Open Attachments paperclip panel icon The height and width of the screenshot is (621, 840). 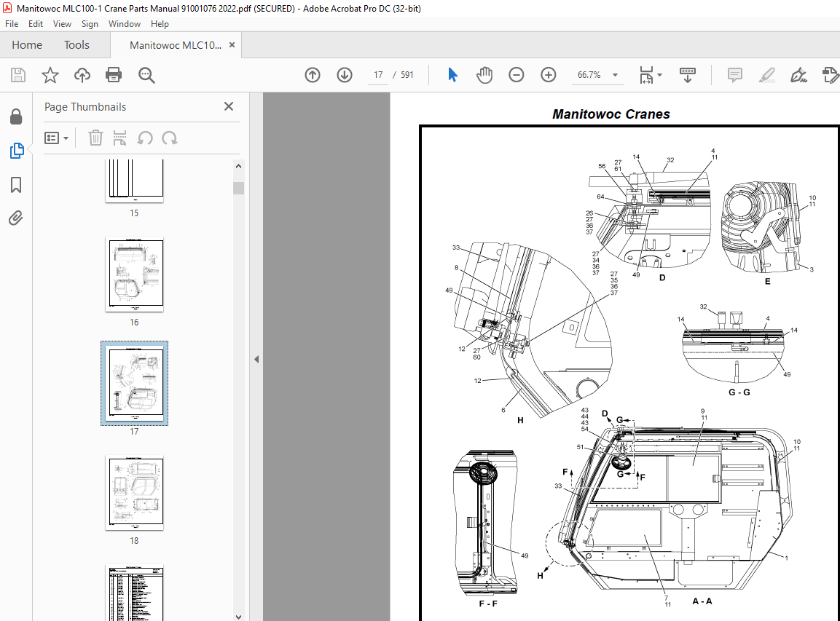[x=16, y=218]
